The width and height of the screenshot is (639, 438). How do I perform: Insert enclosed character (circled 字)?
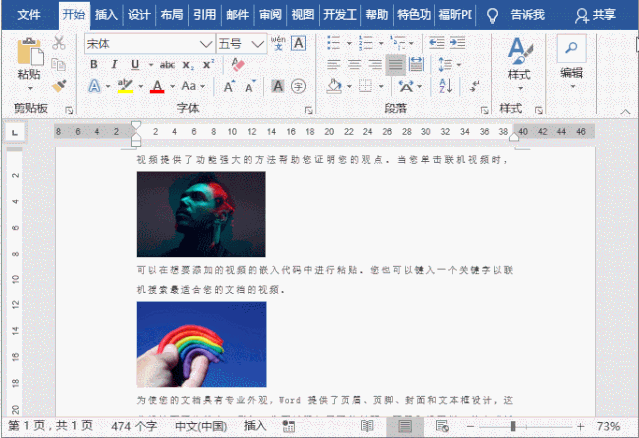pos(299,86)
